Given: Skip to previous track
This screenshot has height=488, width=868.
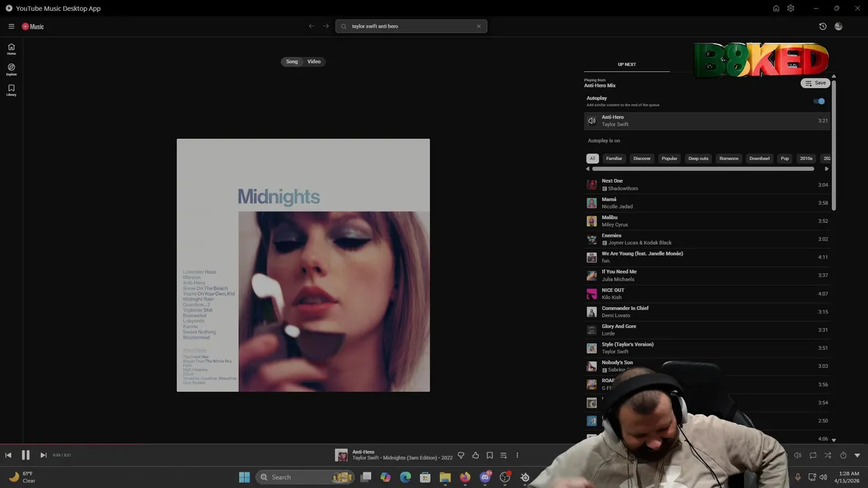Looking at the screenshot, I should pyautogui.click(x=8, y=455).
